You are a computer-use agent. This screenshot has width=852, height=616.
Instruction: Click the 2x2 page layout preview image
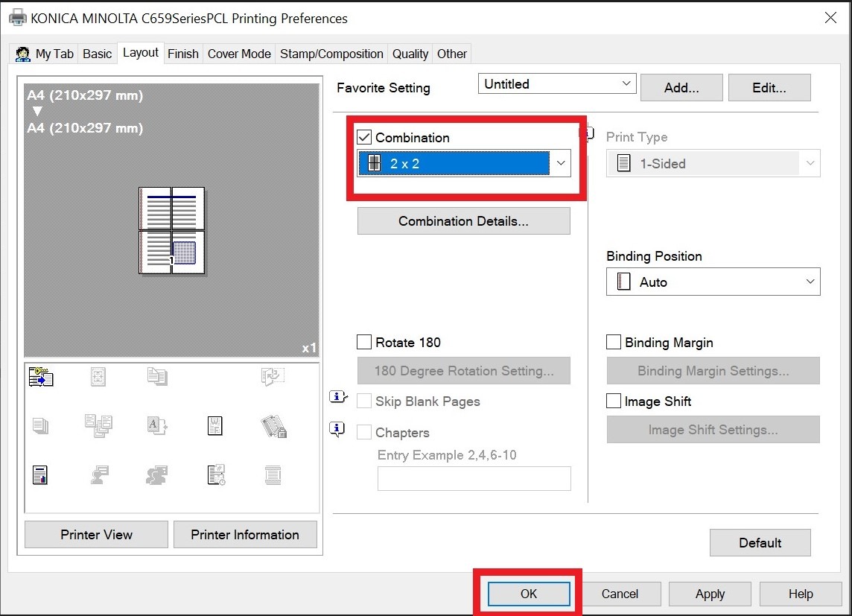[172, 230]
